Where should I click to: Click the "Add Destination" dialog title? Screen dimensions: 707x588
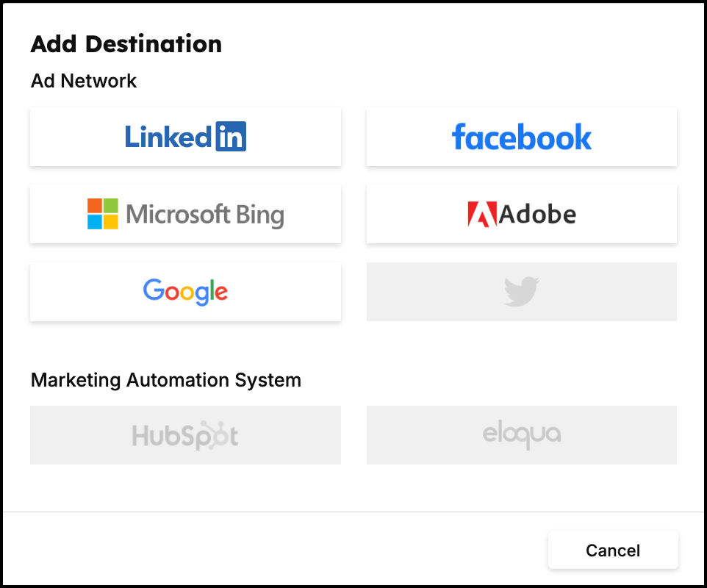coord(126,44)
